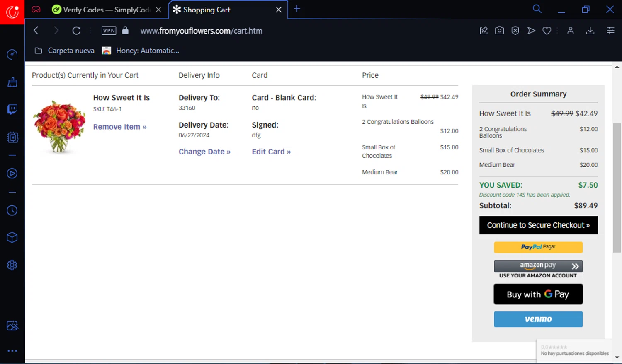This screenshot has height=364, width=622.
Task: Open Extensions cube icon in sidebar
Action: 12,238
